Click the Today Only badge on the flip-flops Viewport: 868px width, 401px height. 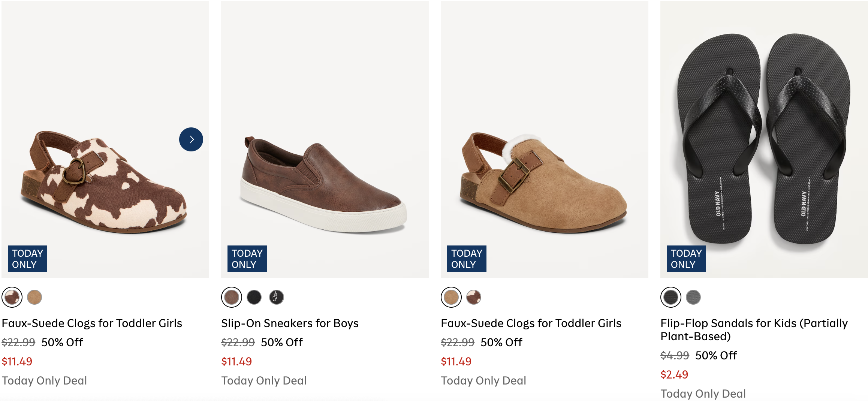(x=686, y=259)
